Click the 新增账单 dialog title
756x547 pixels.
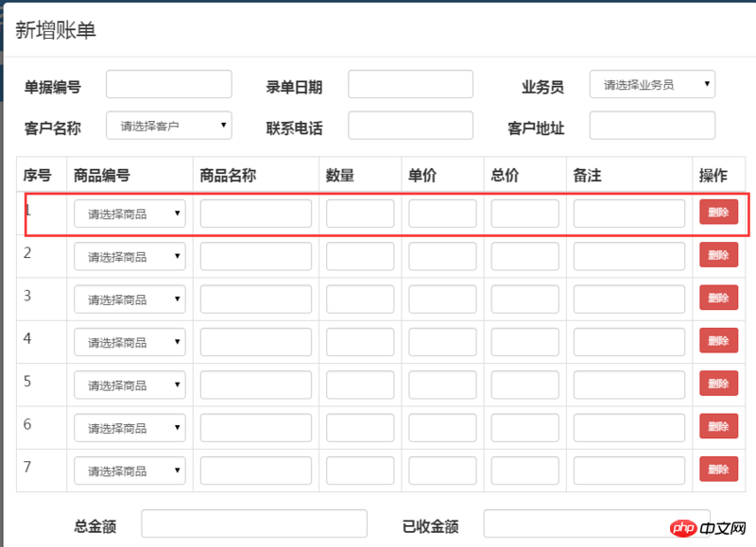click(56, 30)
